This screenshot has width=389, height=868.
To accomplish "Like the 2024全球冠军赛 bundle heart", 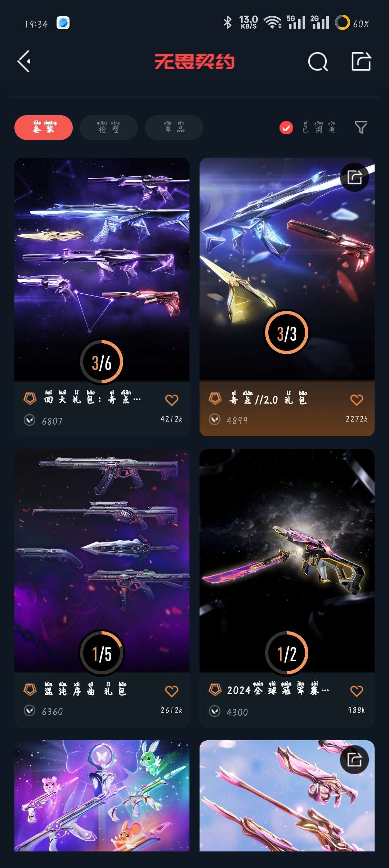I will [x=357, y=691].
